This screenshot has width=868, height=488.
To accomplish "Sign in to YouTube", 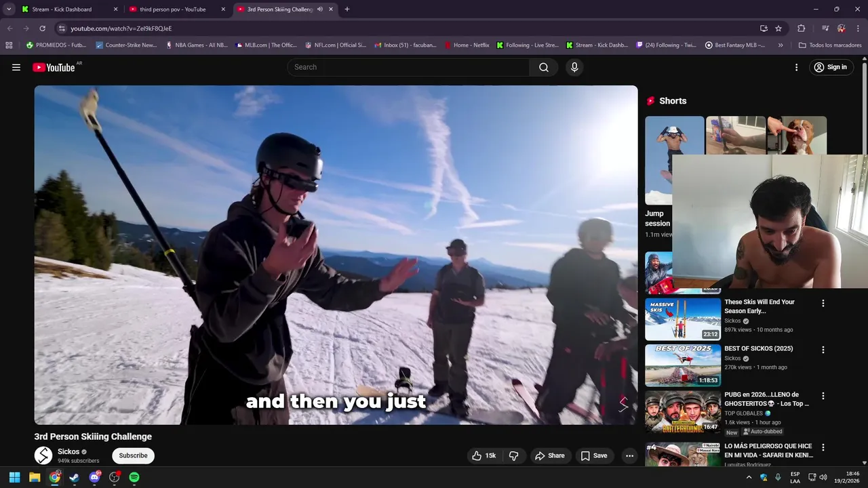I will [831, 67].
